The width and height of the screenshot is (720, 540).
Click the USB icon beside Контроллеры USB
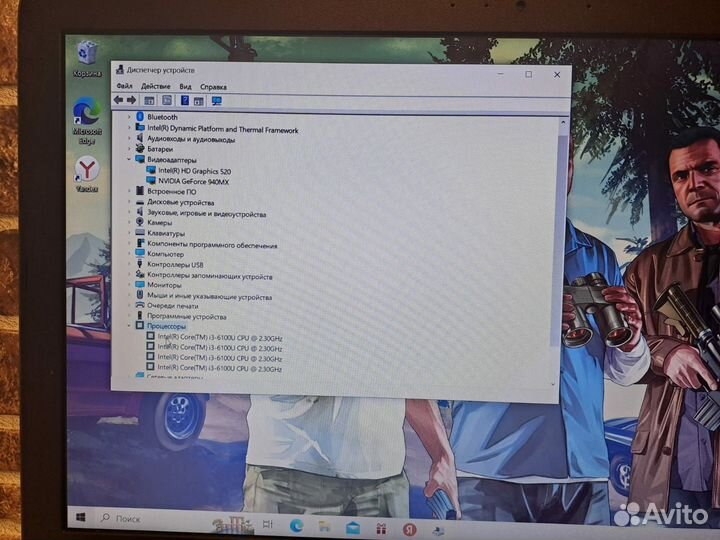click(140, 264)
